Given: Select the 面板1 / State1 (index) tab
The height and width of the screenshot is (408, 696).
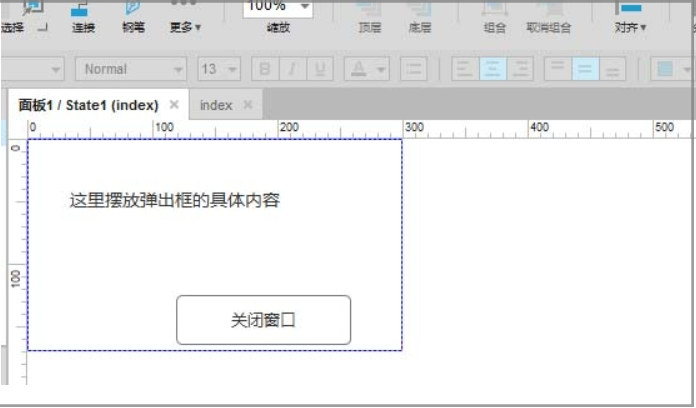Looking at the screenshot, I should (x=88, y=105).
